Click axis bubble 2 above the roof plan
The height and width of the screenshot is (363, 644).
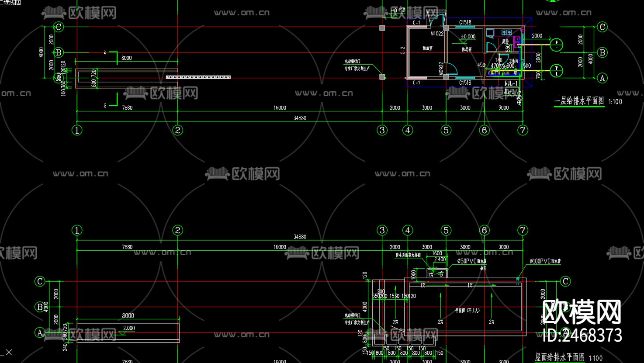(x=177, y=230)
